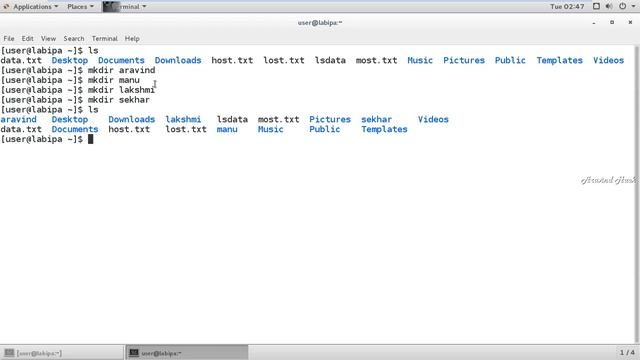Expand the system menu arrow beside power icon
Image resolution: width=640 pixels, height=360 pixels.
(x=633, y=7)
